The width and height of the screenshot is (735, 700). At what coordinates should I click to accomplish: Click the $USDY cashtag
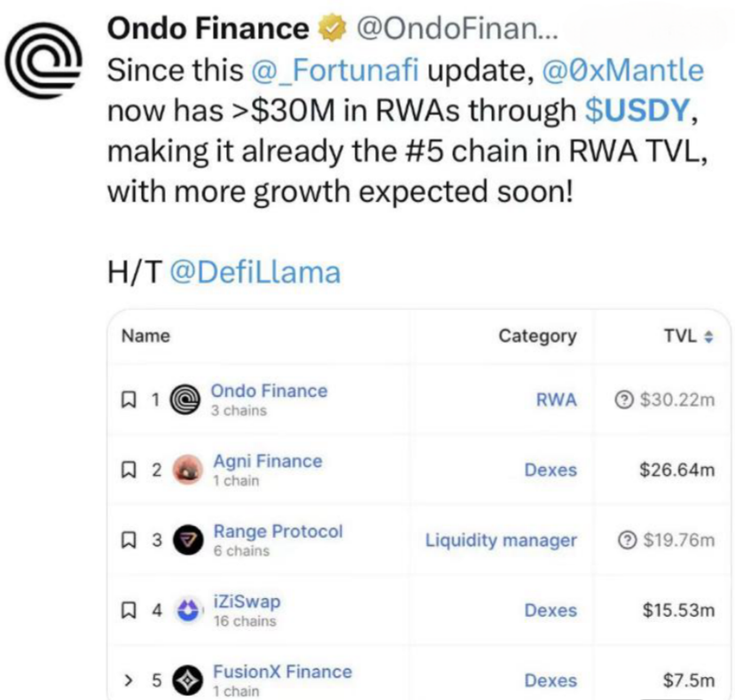coord(638,110)
